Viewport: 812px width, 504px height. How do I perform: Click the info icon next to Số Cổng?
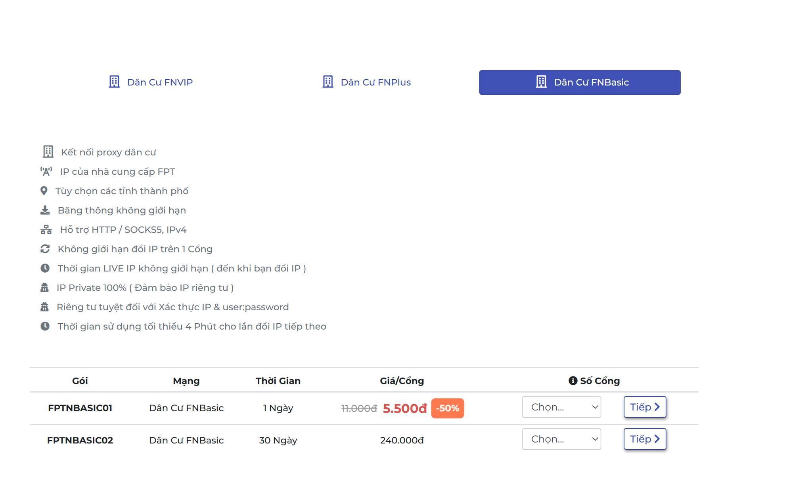(x=573, y=381)
